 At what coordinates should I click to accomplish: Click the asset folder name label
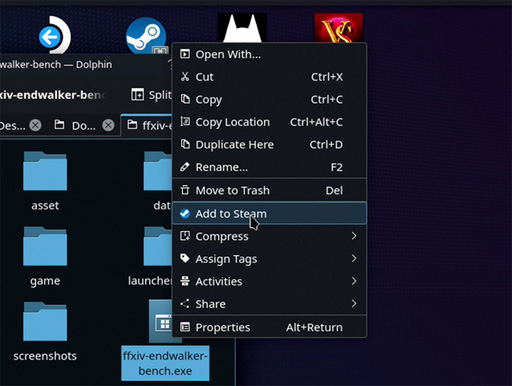[x=45, y=205]
